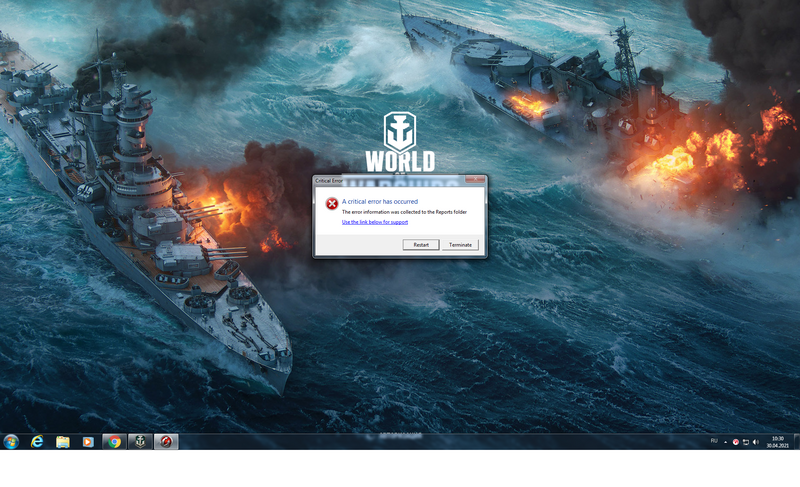Open the 'Use the link below for support' link
The image size is (800, 487).
pyautogui.click(x=375, y=222)
